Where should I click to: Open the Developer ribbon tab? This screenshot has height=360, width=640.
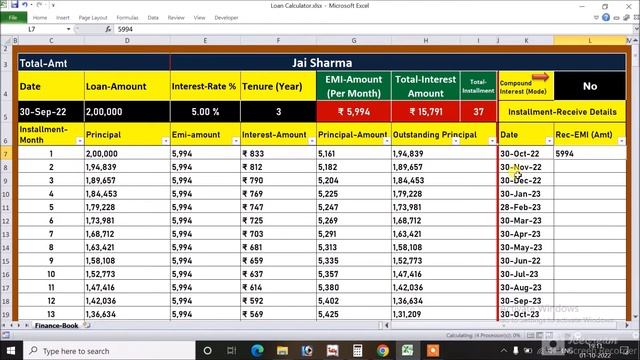226,18
